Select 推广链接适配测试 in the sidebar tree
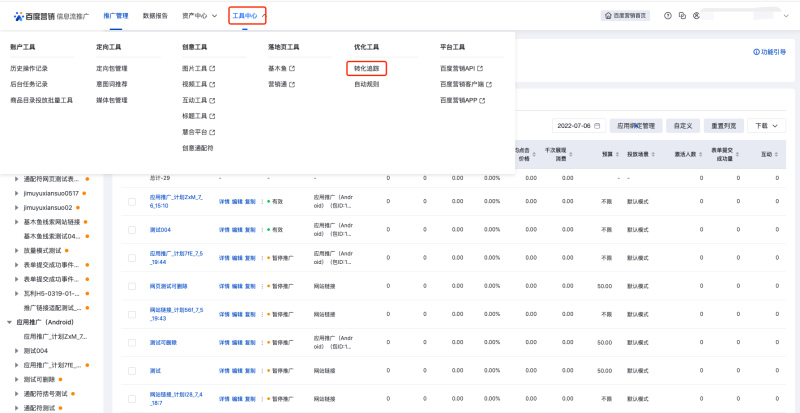Viewport: 800px width, 413px height. pyautogui.click(x=52, y=308)
